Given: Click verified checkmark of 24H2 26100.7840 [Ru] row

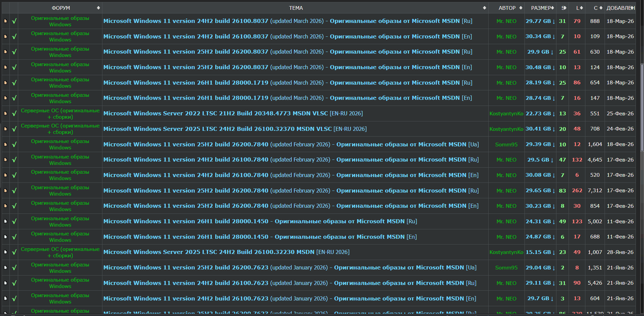Looking at the screenshot, I should pos(14,160).
